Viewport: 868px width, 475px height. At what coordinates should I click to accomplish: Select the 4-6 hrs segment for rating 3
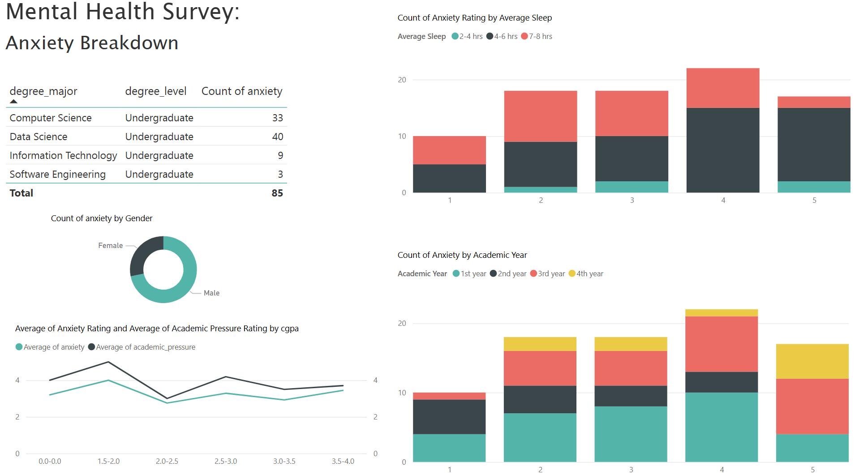pyautogui.click(x=632, y=158)
